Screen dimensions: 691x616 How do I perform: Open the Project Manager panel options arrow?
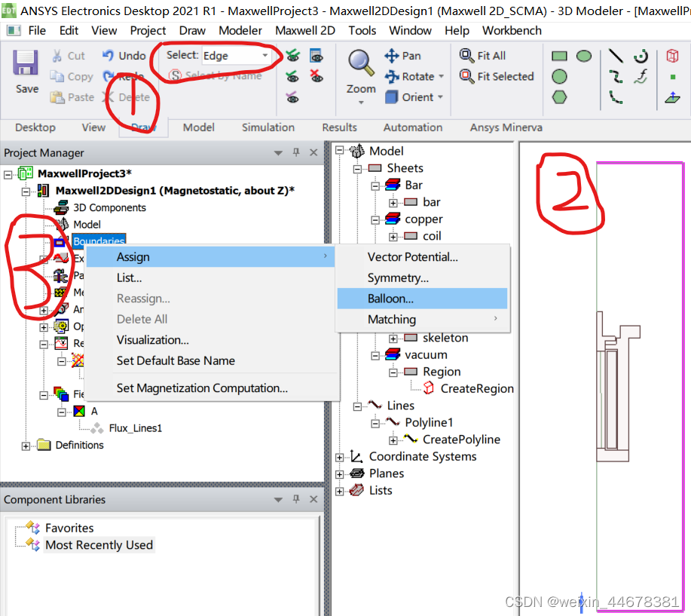278,153
